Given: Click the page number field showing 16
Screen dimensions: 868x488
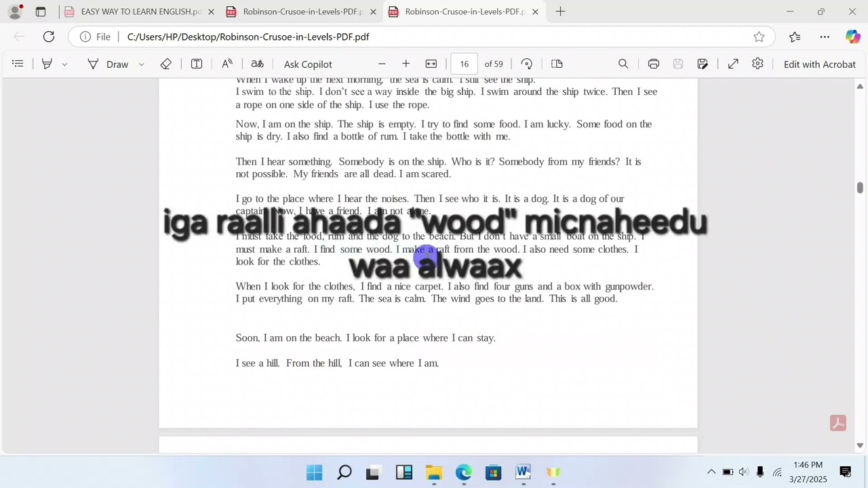Looking at the screenshot, I should coord(464,64).
